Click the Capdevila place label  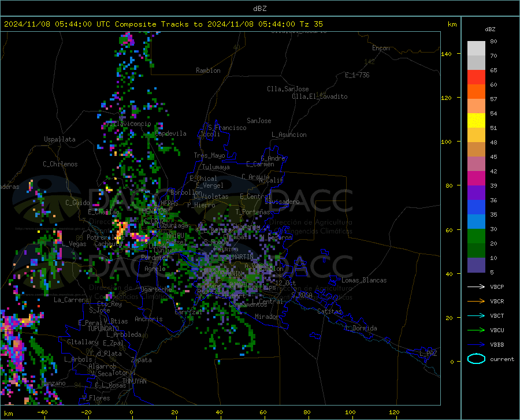pyautogui.click(x=170, y=133)
